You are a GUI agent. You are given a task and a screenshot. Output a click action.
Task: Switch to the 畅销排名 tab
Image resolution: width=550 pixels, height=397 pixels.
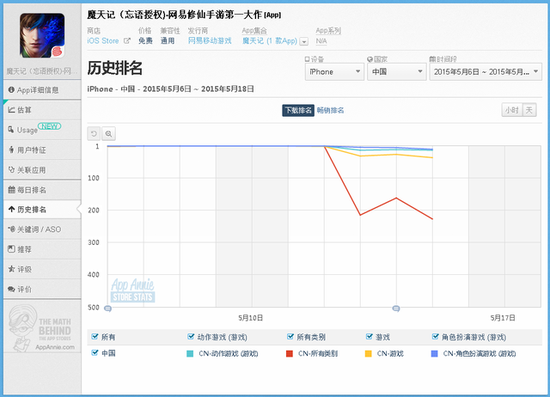(330, 110)
